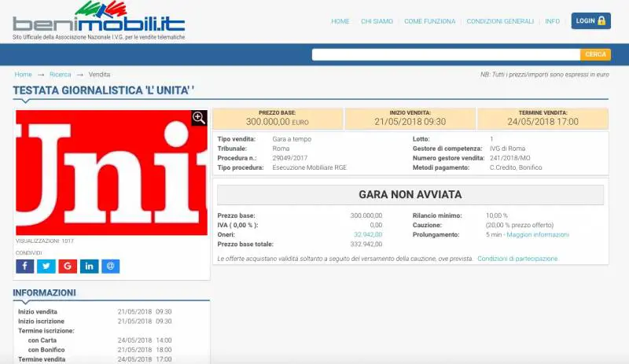Open the CHI SIAMO menu item
Viewport: 629px width, 364px height.
pyautogui.click(x=377, y=21)
